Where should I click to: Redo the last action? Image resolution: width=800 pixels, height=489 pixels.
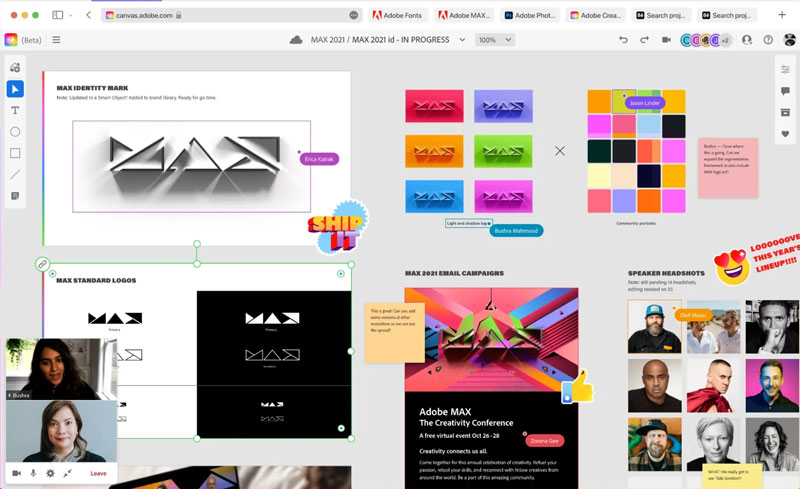click(x=644, y=40)
